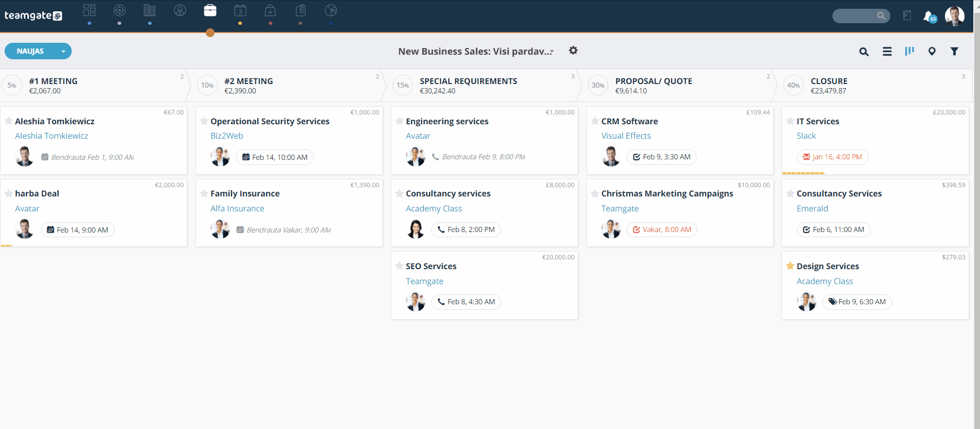Open the filter funnel icon
The image size is (980, 429).
coord(955,52)
